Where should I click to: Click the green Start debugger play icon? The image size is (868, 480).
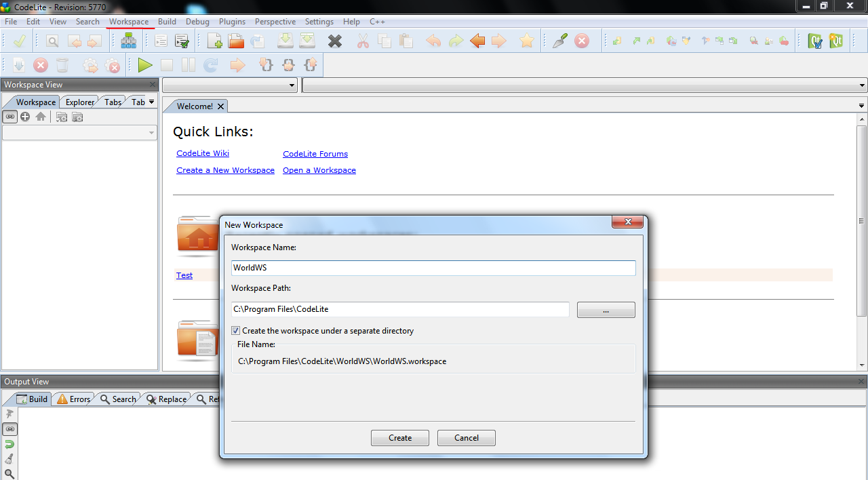pyautogui.click(x=144, y=65)
